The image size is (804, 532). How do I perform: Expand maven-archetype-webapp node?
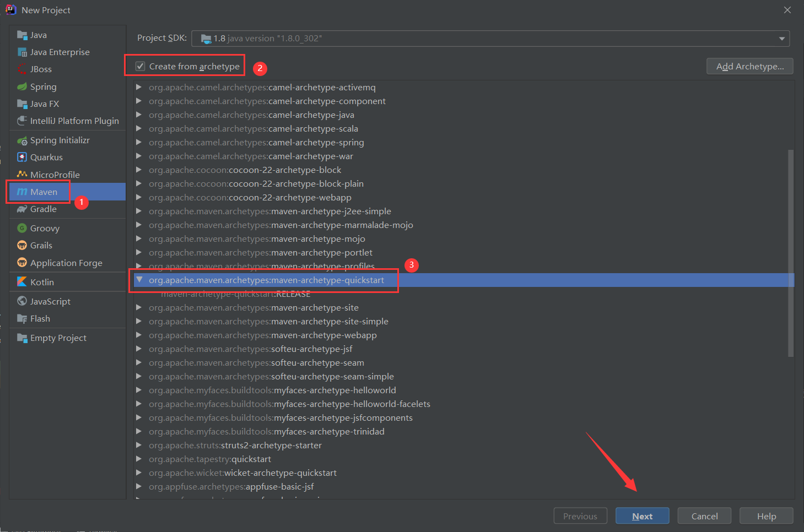(139, 335)
